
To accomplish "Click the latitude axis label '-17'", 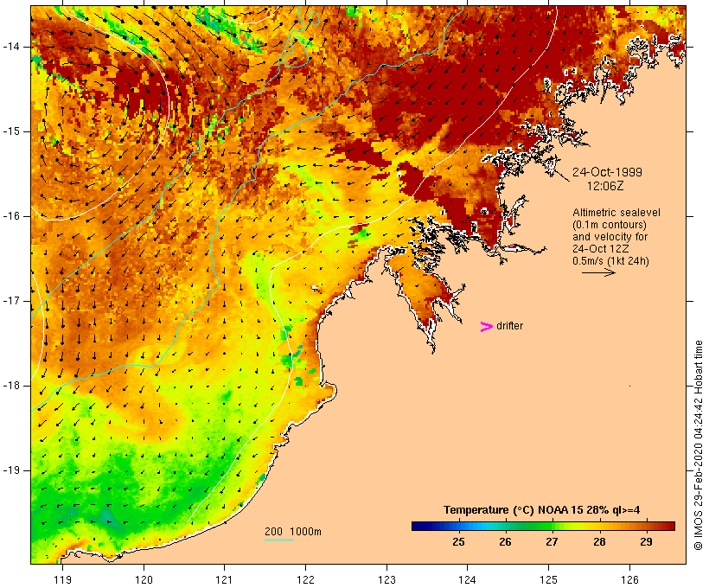I will click(x=11, y=301).
